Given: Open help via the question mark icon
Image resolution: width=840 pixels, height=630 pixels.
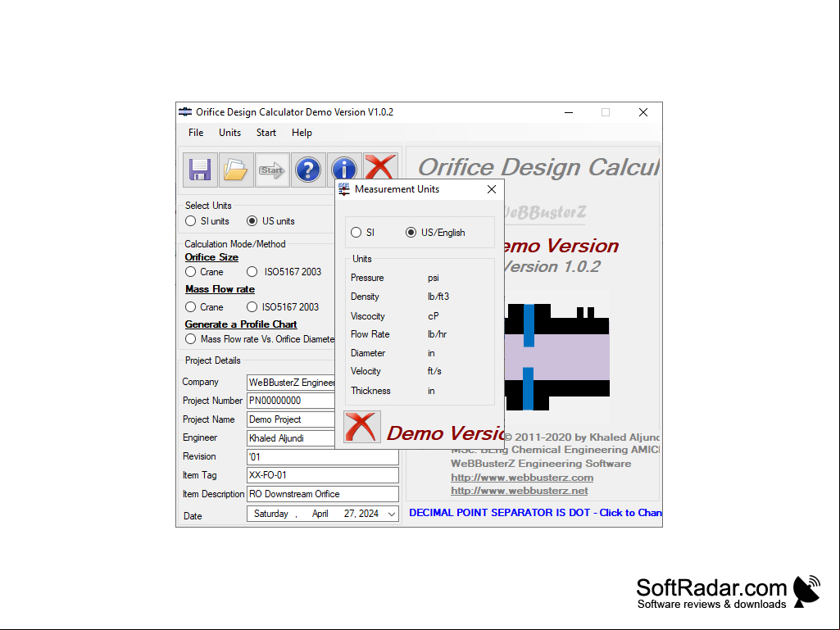Looking at the screenshot, I should 308,170.
